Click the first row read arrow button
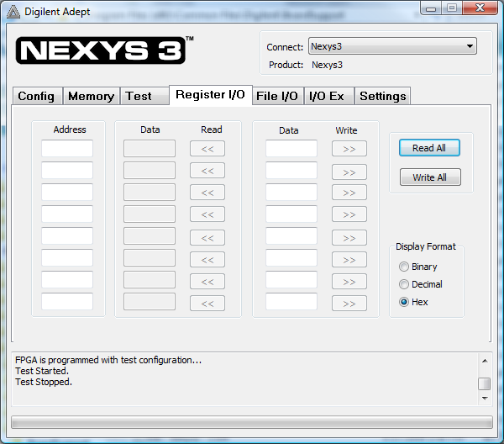 click(207, 149)
